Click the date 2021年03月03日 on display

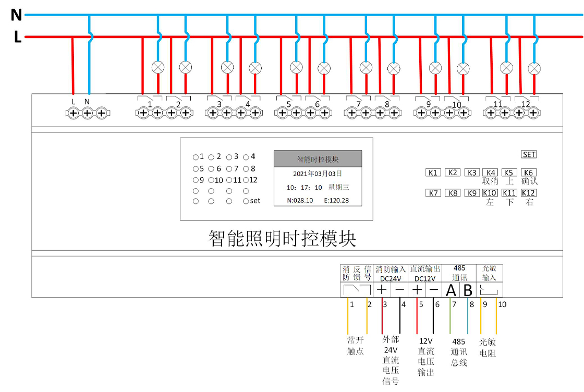point(318,173)
